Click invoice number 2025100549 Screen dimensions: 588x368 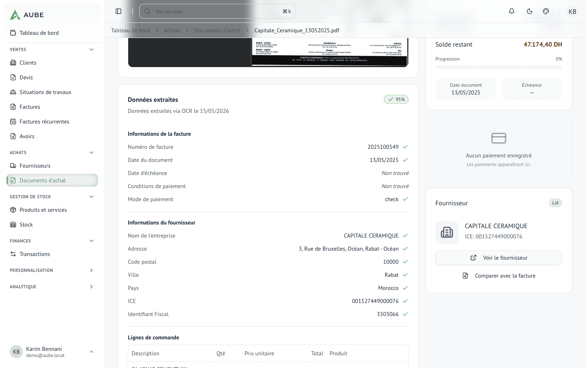(383, 147)
